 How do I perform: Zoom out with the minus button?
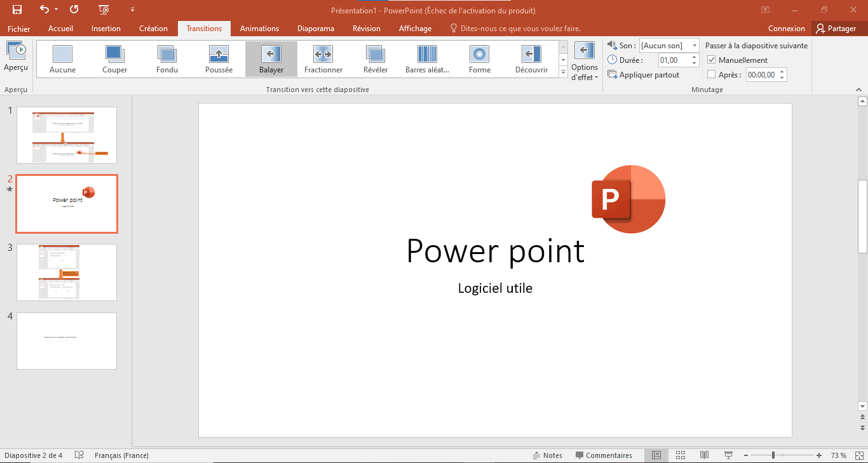(x=745, y=455)
